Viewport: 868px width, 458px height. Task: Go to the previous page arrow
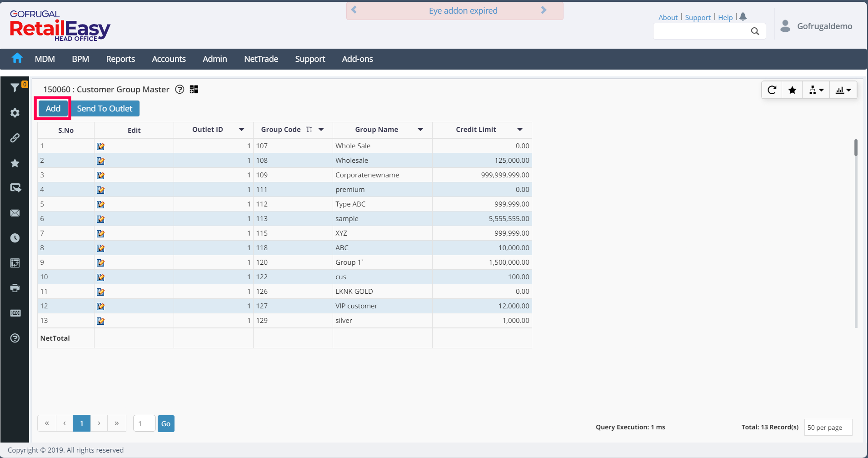click(65, 423)
